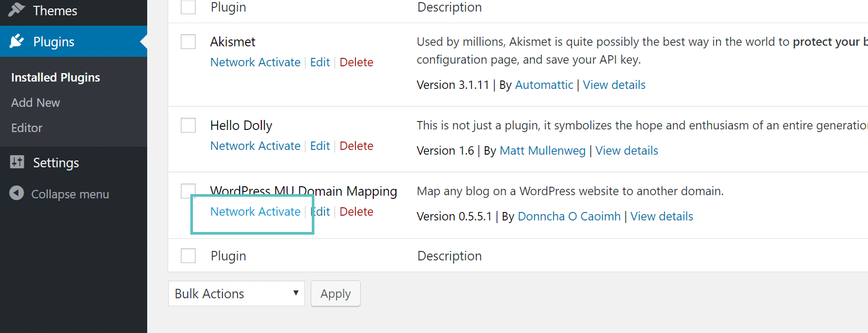Screen dimensions: 868x333
Task: Click the Description column label in footer
Action: click(450, 256)
